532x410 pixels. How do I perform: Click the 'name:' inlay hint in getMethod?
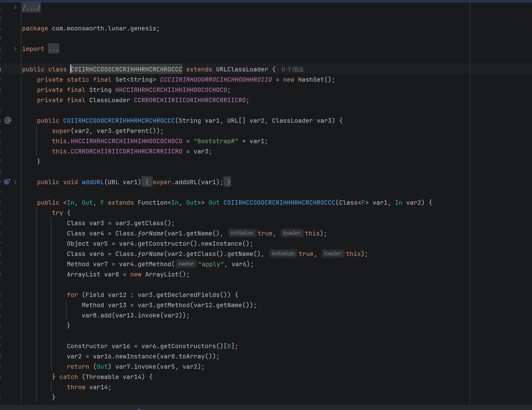coord(186,264)
